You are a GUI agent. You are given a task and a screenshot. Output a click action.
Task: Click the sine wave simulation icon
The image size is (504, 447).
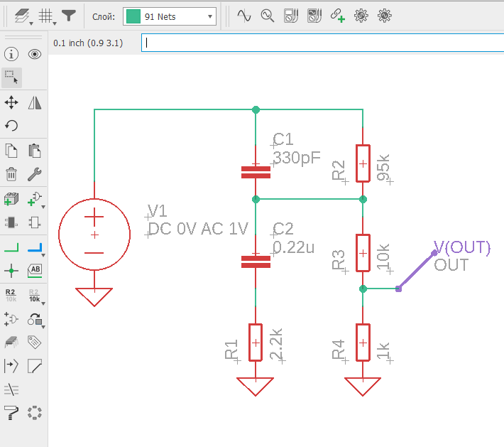click(x=244, y=16)
